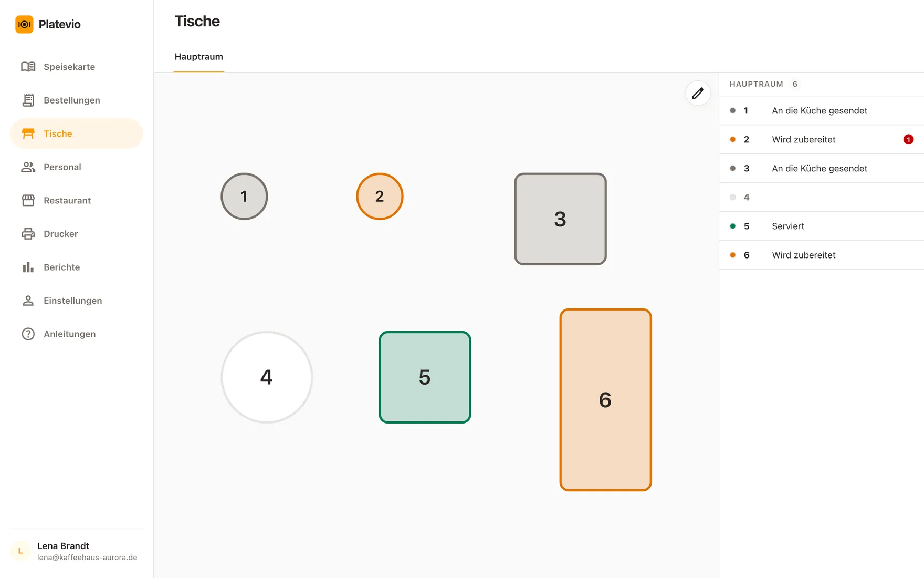Viewport: 924px width, 578px height.
Task: Open table 5 row marked Serviert
Action: pyautogui.click(x=821, y=226)
